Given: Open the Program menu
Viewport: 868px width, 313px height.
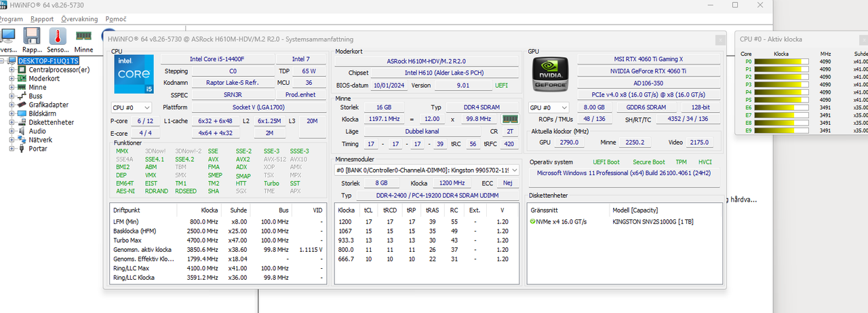Looking at the screenshot, I should tap(10, 19).
